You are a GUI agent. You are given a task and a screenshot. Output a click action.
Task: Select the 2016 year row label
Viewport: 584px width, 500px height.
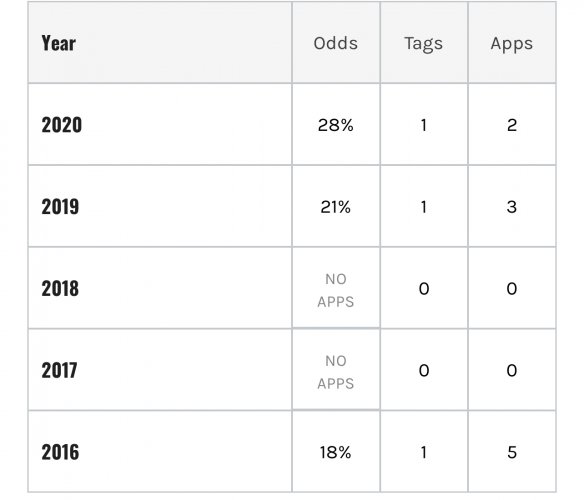pyautogui.click(x=60, y=452)
